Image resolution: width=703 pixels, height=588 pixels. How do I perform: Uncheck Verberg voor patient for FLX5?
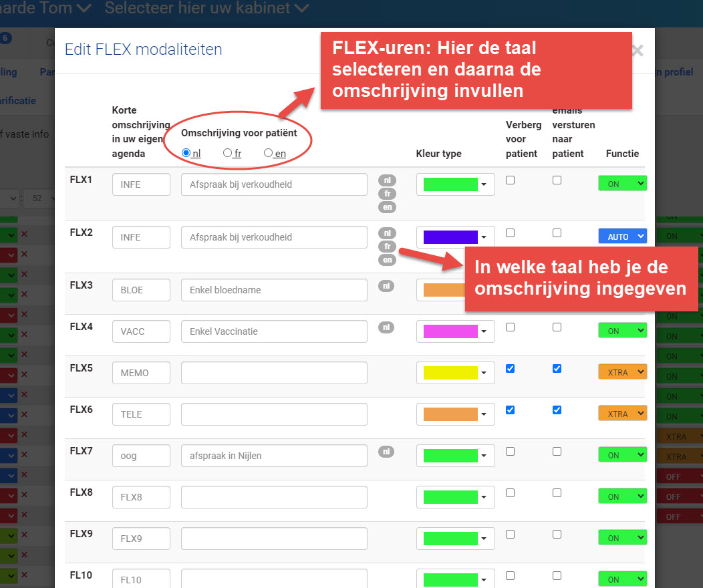pyautogui.click(x=511, y=369)
